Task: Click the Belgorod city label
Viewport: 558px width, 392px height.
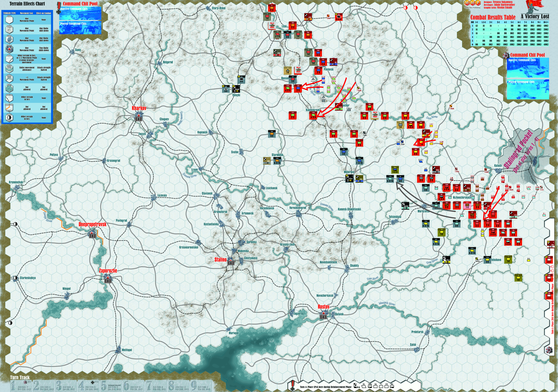Action: click(x=168, y=62)
